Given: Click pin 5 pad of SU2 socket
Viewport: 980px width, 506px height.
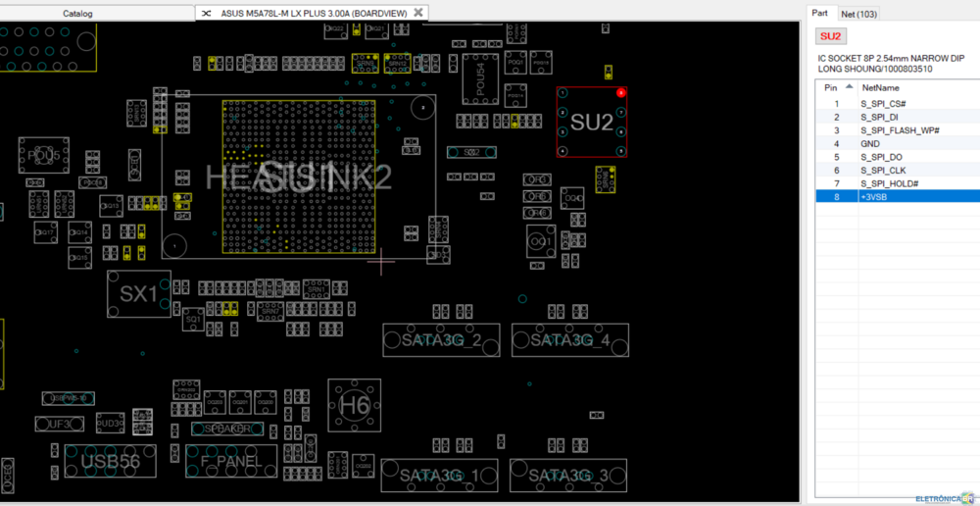Looking at the screenshot, I should (x=621, y=151).
